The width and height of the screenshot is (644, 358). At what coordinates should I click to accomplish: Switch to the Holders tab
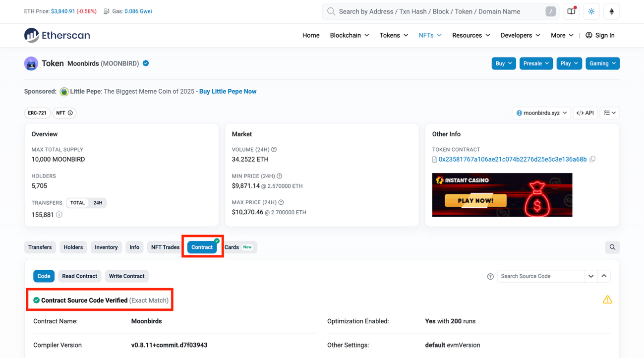[73, 247]
